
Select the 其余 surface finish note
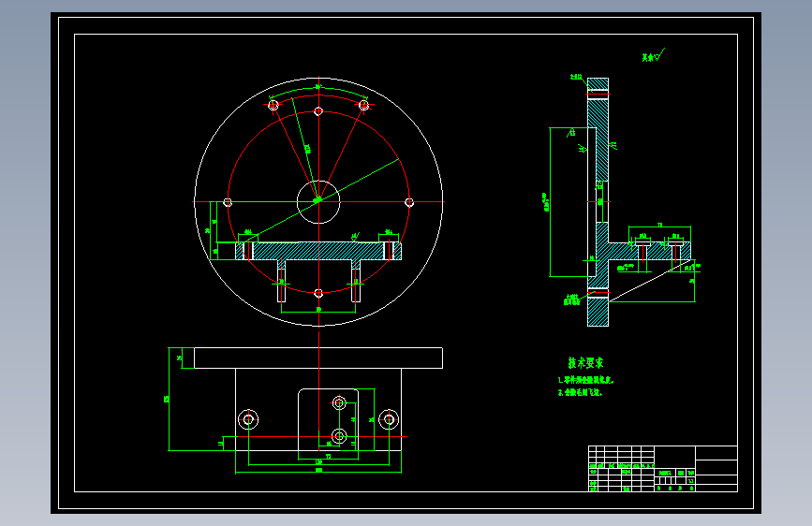[653, 55]
